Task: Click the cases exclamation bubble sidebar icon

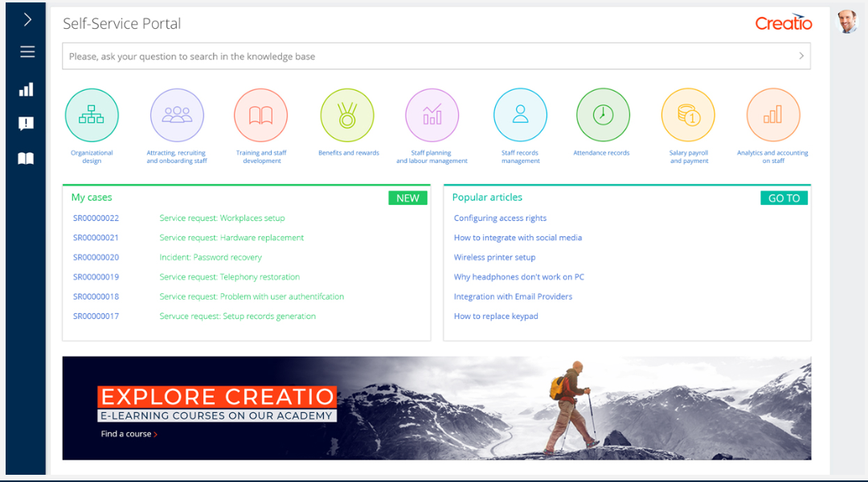Action: 27,124
